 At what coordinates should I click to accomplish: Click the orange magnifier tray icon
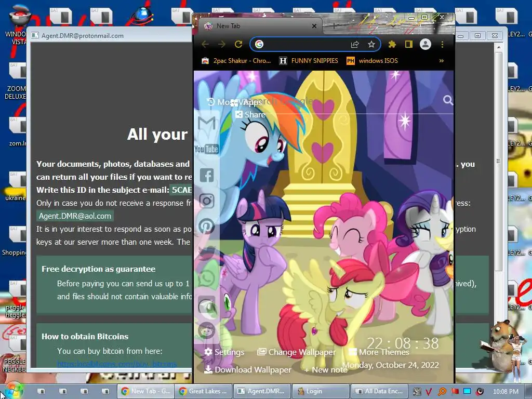pyautogui.click(x=442, y=392)
